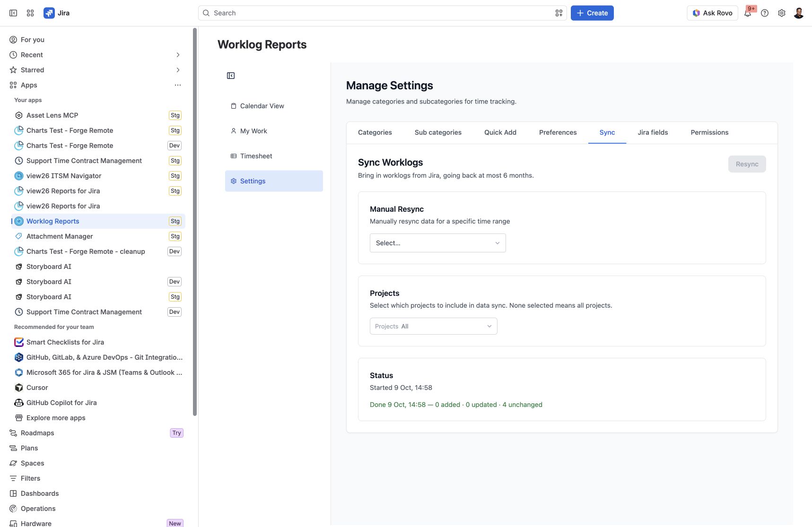Open the help question mark icon
The image size is (812, 527).
(x=765, y=13)
